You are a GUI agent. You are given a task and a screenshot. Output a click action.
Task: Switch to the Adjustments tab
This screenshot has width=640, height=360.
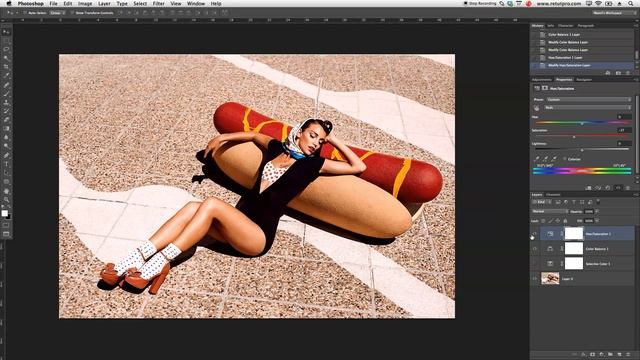coord(542,80)
